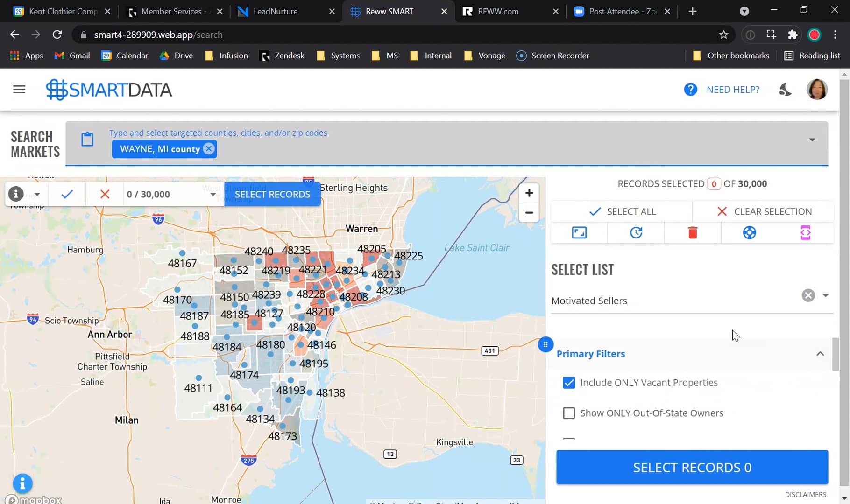Viewport: 850px width, 504px height.
Task: Click the blue lifesaver/help icon in selection toolbar
Action: (749, 232)
